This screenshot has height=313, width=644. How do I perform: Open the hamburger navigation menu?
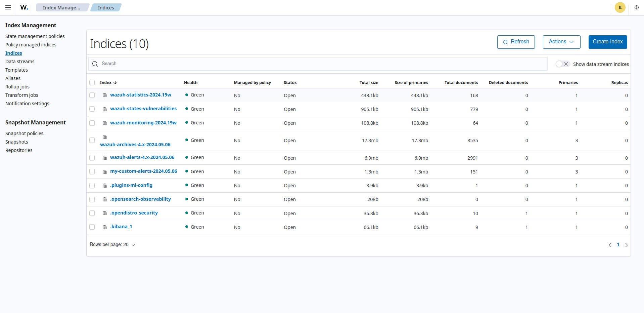click(8, 7)
